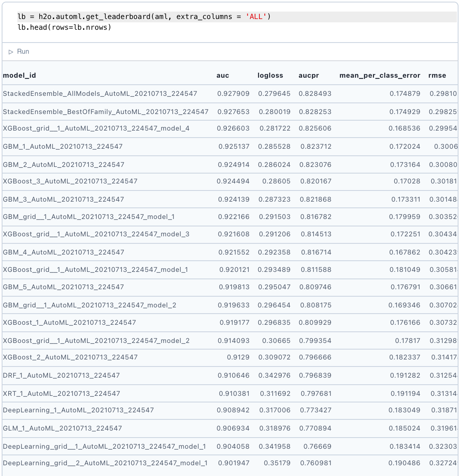Select DeepLearning_grid__2_AutoML_20210713_224547_model_1 model name
The image size is (461, 476).
pos(105,463)
